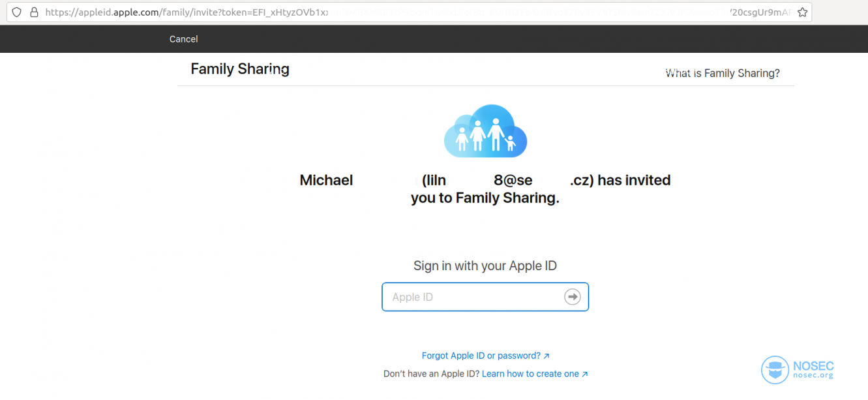
Task: Click the Family Sharing cloud icon
Action: coord(485,131)
